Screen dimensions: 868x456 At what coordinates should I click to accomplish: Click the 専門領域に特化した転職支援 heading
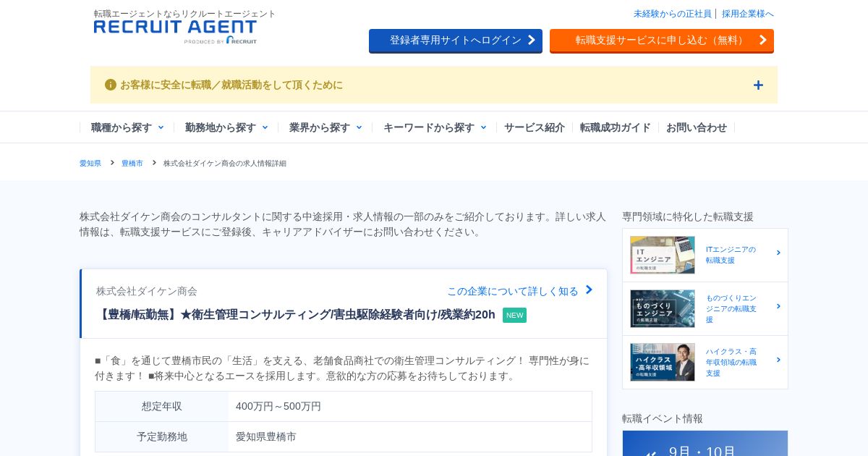688,216
